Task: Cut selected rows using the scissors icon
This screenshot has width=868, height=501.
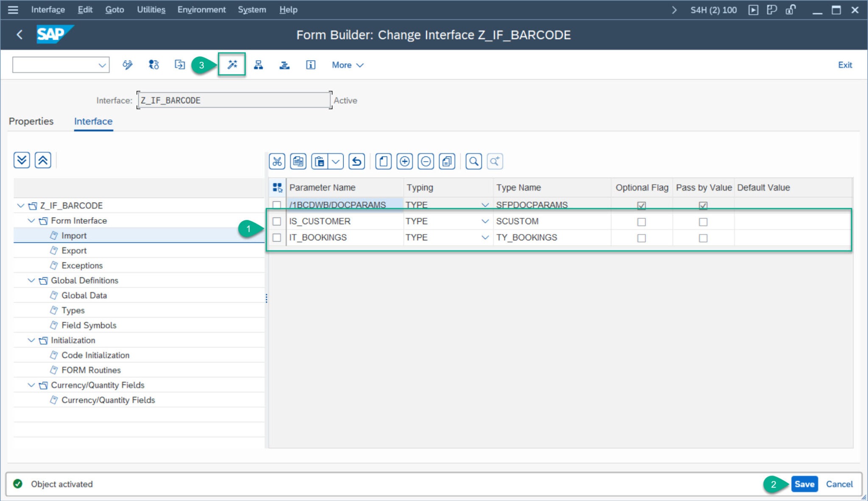Action: [276, 161]
